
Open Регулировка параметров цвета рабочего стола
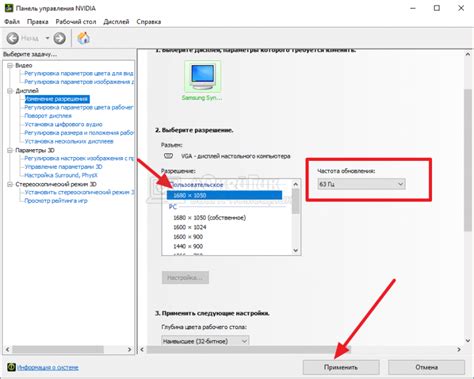(x=79, y=107)
